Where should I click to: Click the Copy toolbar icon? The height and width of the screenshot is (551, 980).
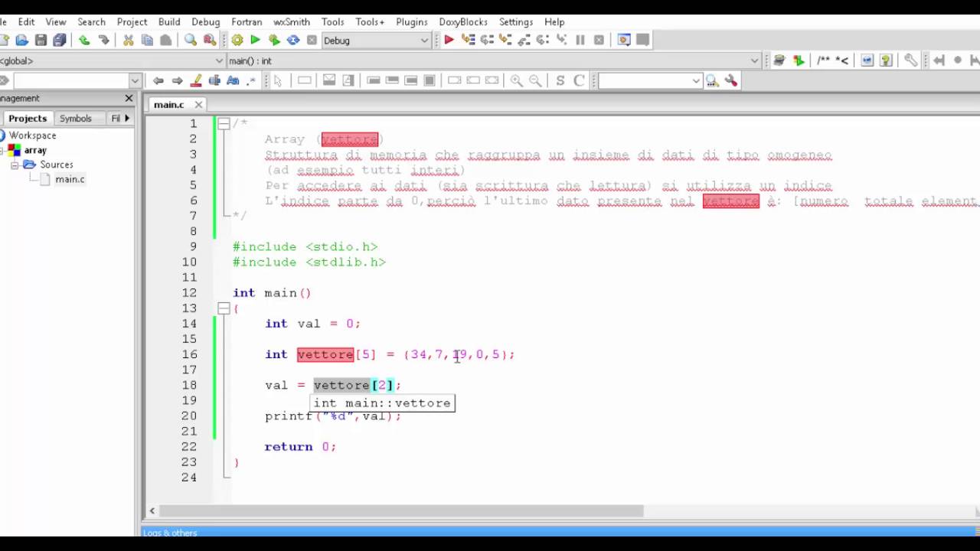click(x=147, y=41)
